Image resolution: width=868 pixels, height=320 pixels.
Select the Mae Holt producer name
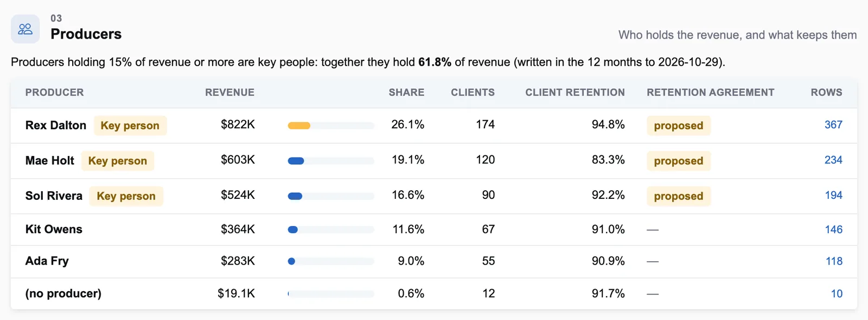coord(50,161)
